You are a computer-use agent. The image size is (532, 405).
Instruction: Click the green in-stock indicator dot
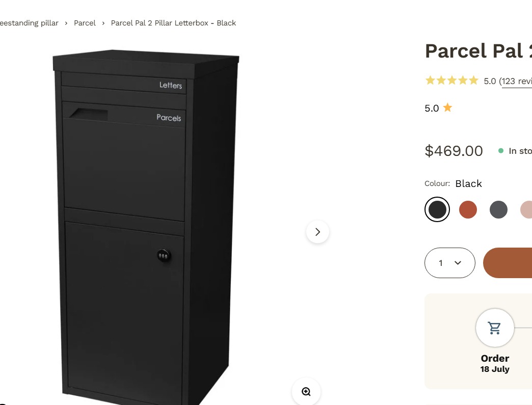[501, 151]
